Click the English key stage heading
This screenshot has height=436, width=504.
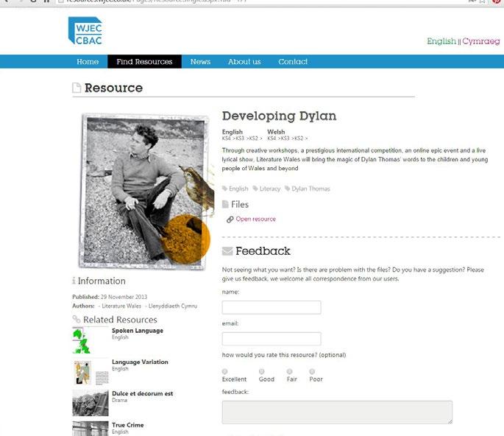[232, 132]
